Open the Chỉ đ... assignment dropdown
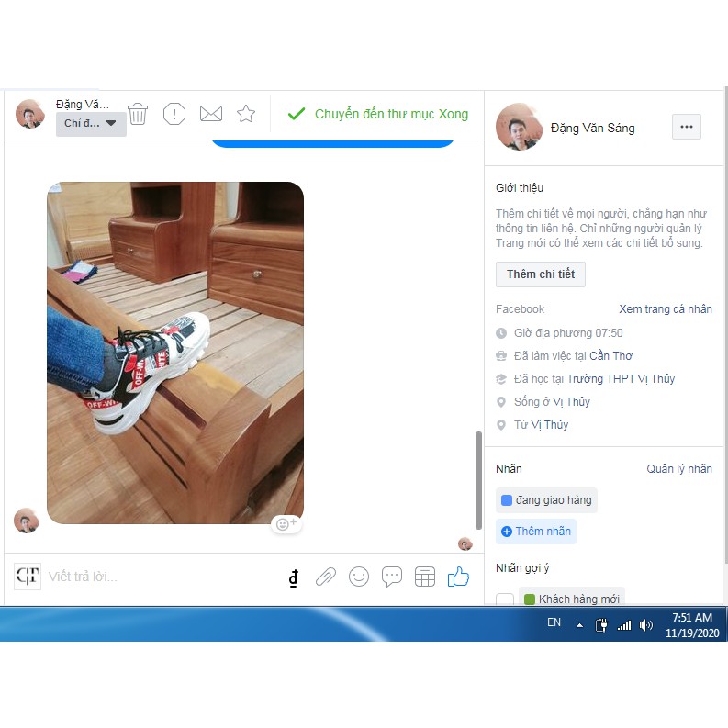Viewport: 728px width, 728px height. tap(91, 124)
